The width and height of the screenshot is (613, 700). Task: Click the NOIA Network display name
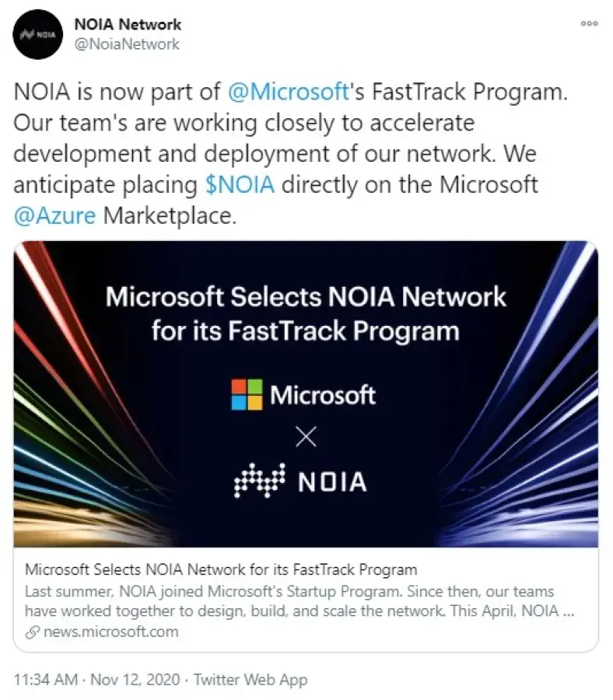pos(128,24)
